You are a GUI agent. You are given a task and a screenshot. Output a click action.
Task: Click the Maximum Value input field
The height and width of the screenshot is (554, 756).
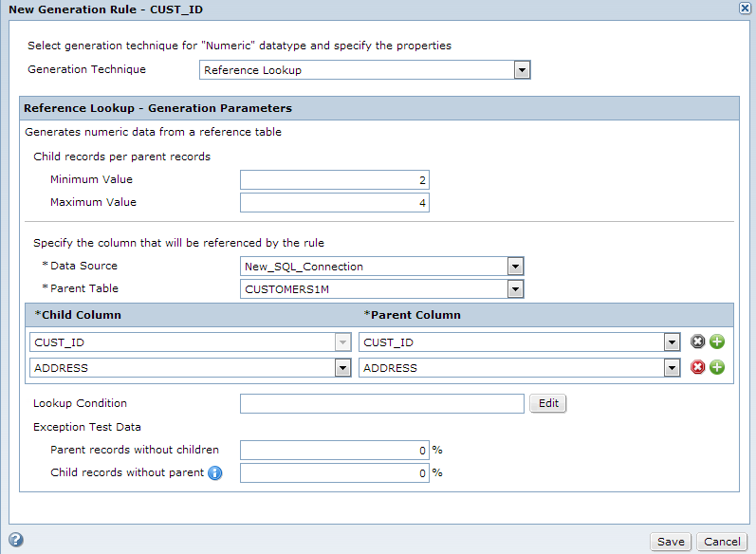pyautogui.click(x=335, y=202)
